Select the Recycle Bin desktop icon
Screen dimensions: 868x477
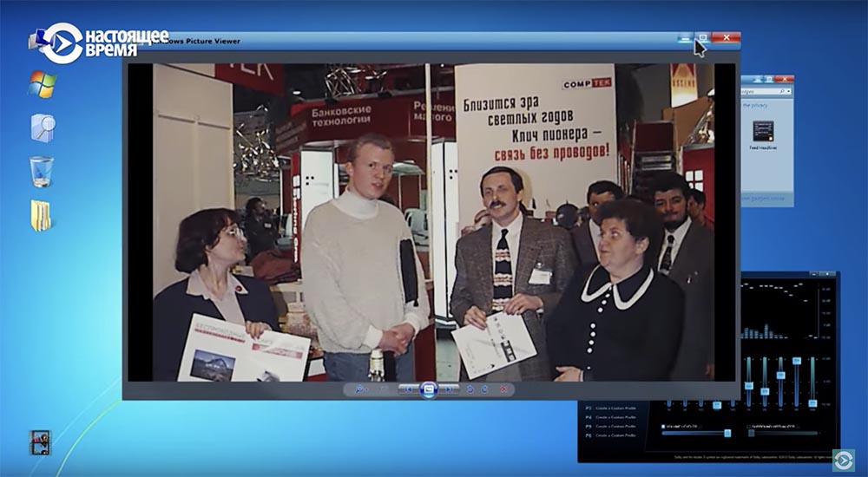[42, 172]
